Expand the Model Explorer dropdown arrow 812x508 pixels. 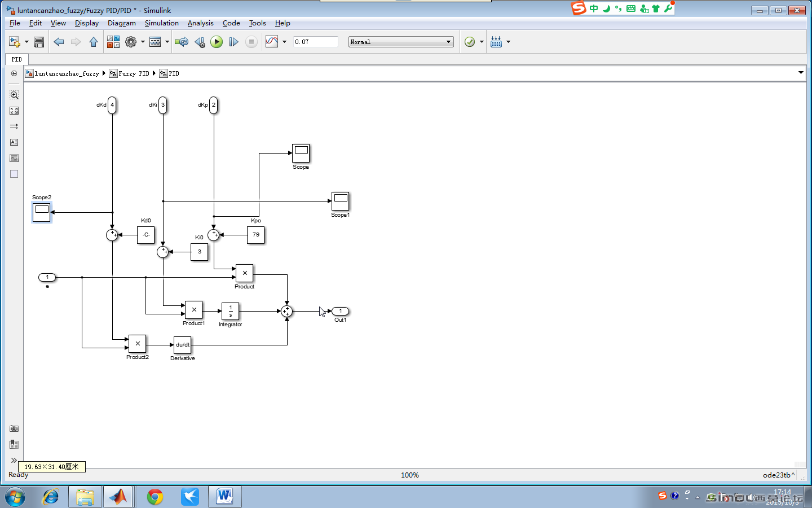tap(167, 42)
